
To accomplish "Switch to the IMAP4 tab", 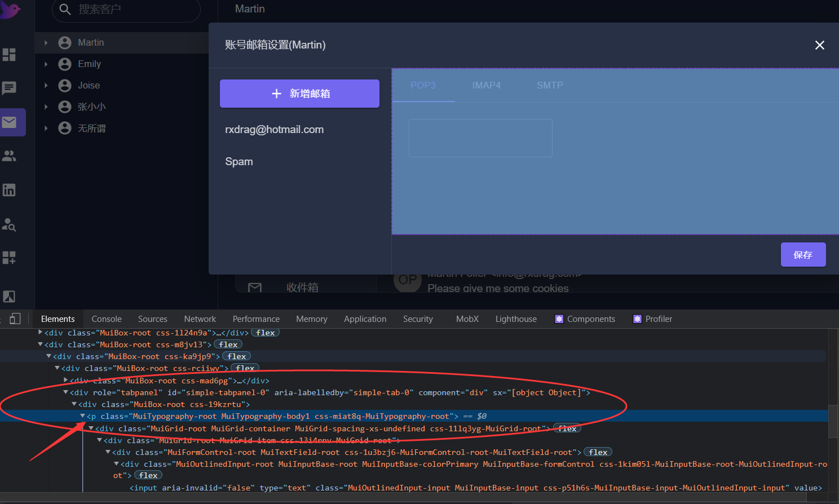I will (486, 85).
